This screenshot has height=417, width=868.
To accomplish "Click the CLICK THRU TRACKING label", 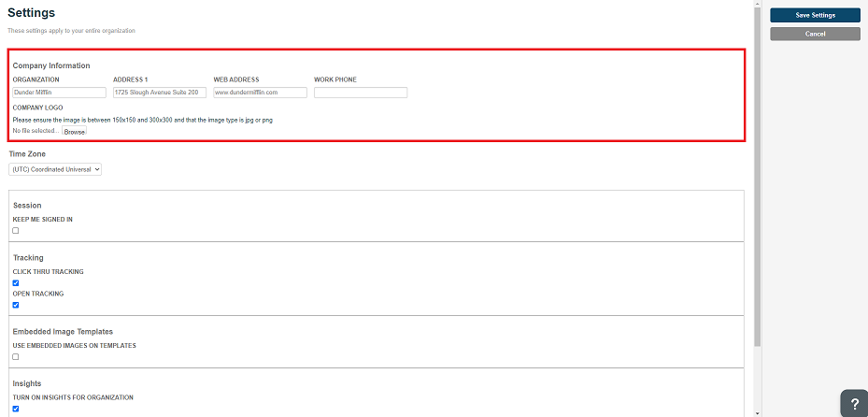I will 49,271.
